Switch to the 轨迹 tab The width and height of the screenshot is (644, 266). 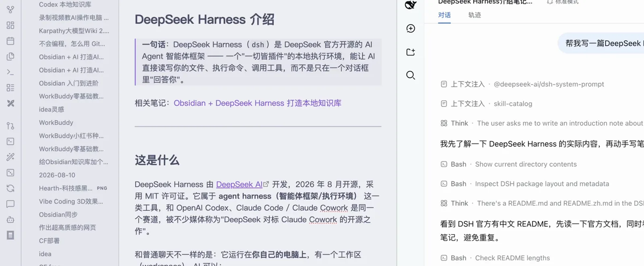click(x=475, y=15)
